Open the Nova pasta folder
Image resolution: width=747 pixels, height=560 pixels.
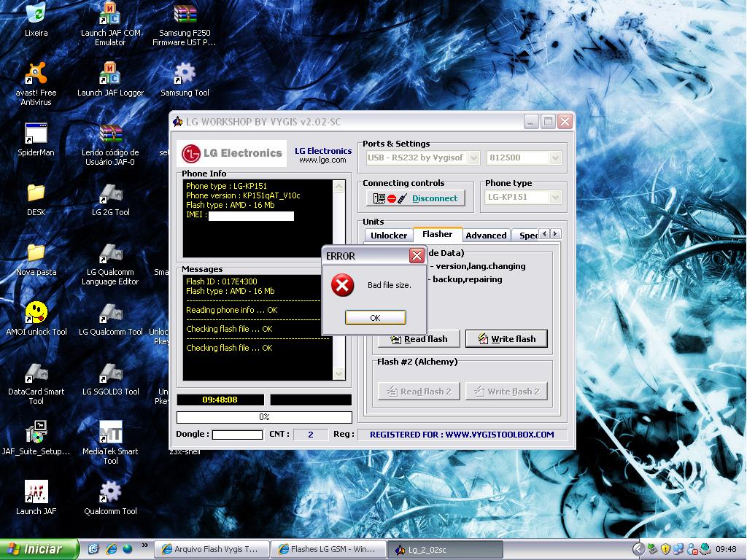[x=36, y=253]
